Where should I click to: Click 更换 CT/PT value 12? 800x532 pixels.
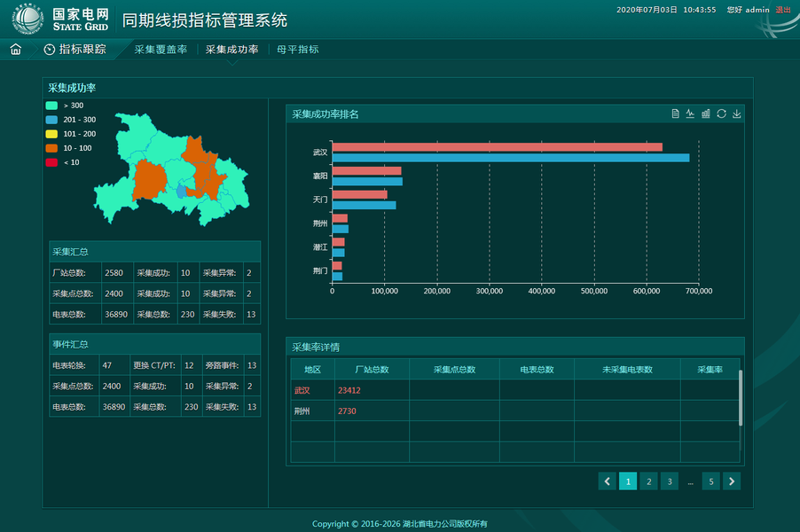tap(189, 365)
